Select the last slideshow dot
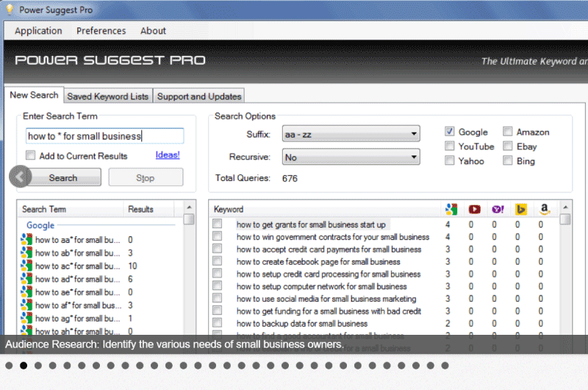 tap(445, 365)
